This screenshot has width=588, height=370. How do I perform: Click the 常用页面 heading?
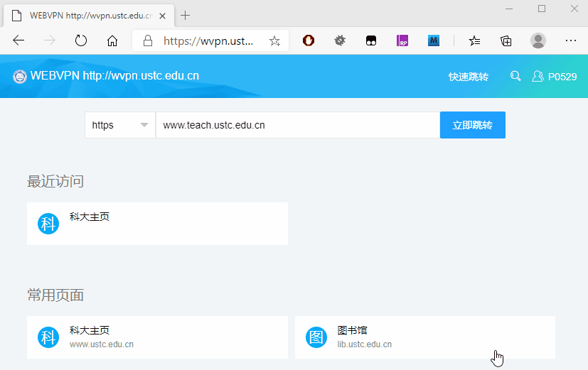[x=55, y=295]
